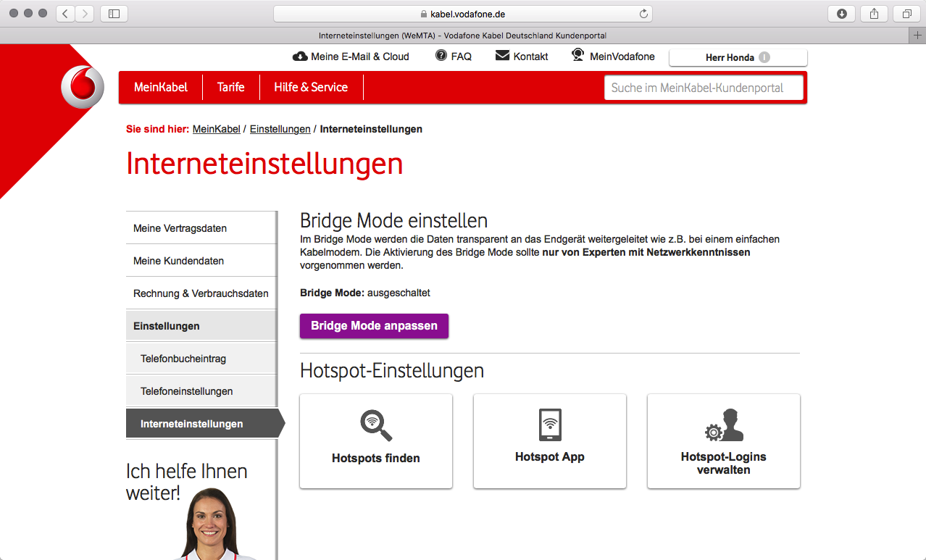The height and width of the screenshot is (560, 926).
Task: Go back using Safari's back arrow
Action: pyautogui.click(x=66, y=13)
